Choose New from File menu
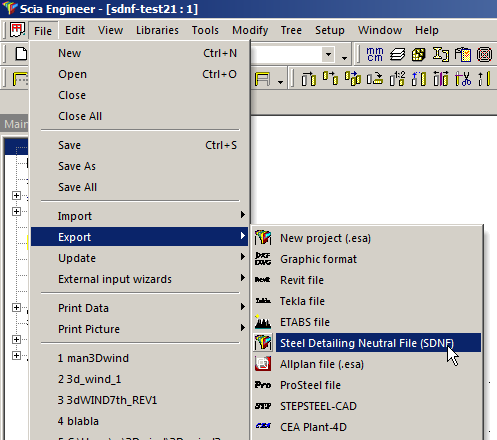The image size is (497, 440). 139,53
